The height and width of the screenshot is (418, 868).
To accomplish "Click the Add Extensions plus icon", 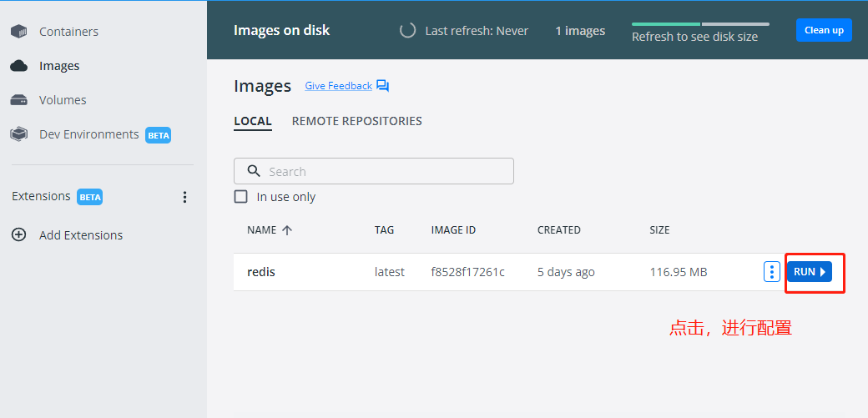I will 19,235.
